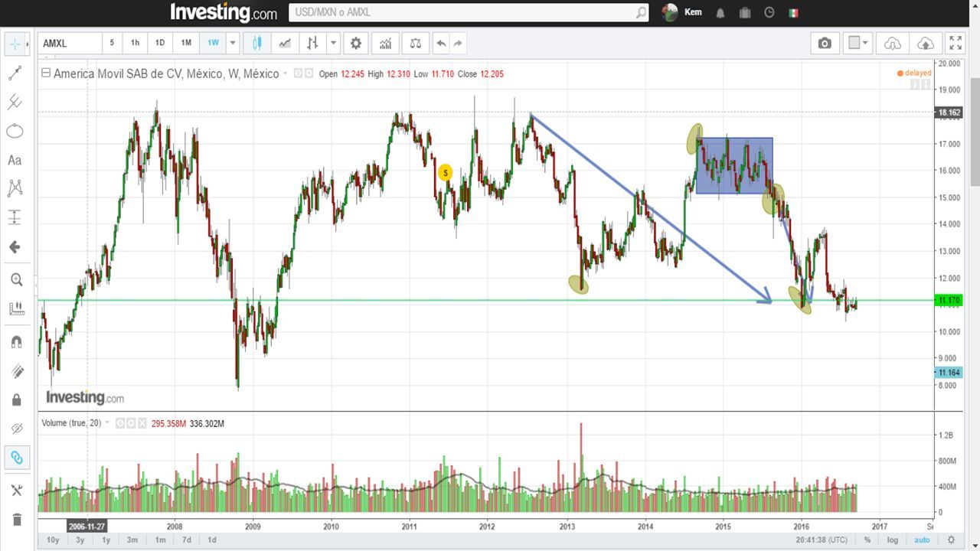The image size is (980, 551).
Task: Open the America Movil legend dropdown arrow
Action: point(286,74)
